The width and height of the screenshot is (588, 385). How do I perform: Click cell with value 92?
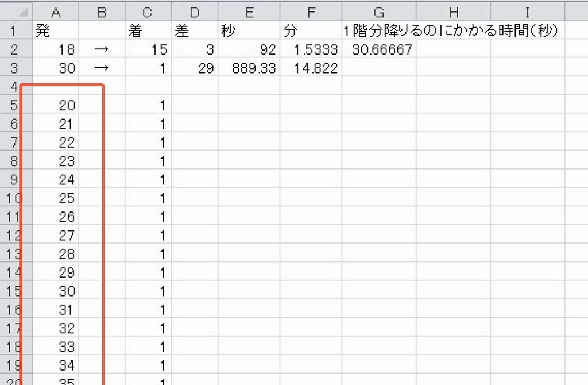(x=249, y=49)
